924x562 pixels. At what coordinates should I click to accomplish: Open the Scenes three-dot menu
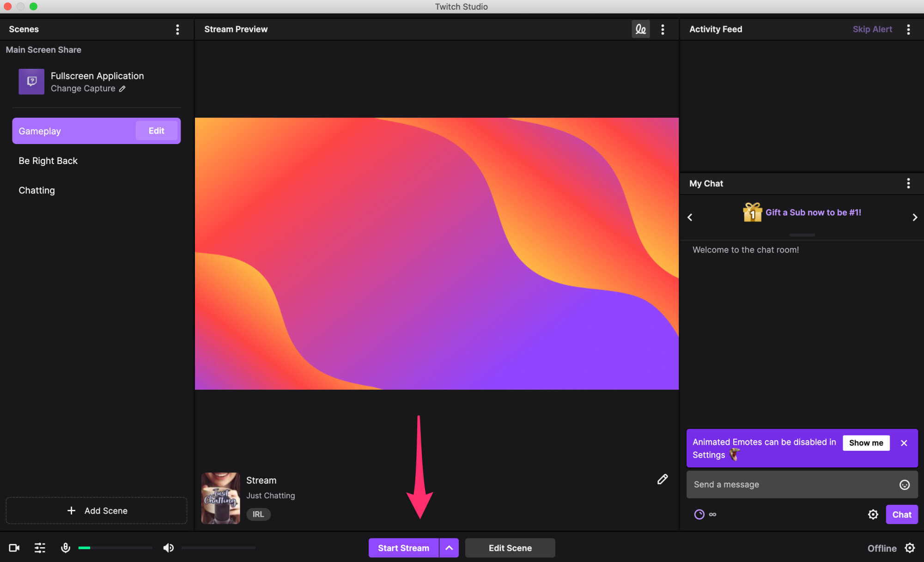coord(177,30)
